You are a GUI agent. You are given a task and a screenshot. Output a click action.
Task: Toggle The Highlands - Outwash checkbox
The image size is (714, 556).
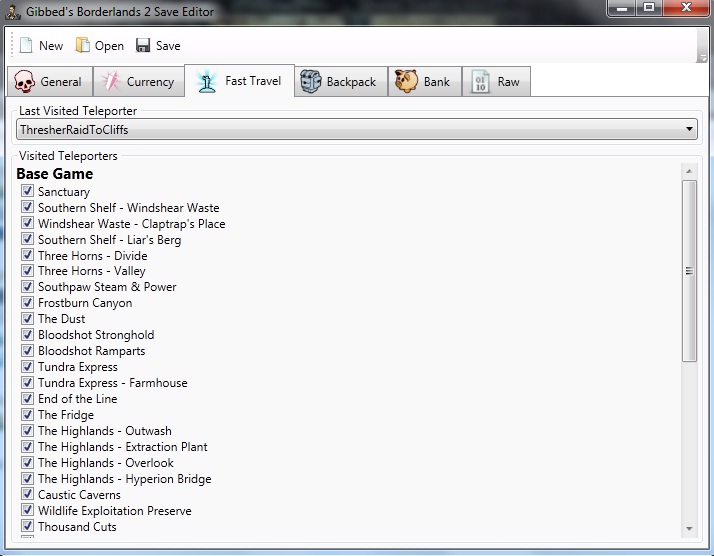point(27,430)
